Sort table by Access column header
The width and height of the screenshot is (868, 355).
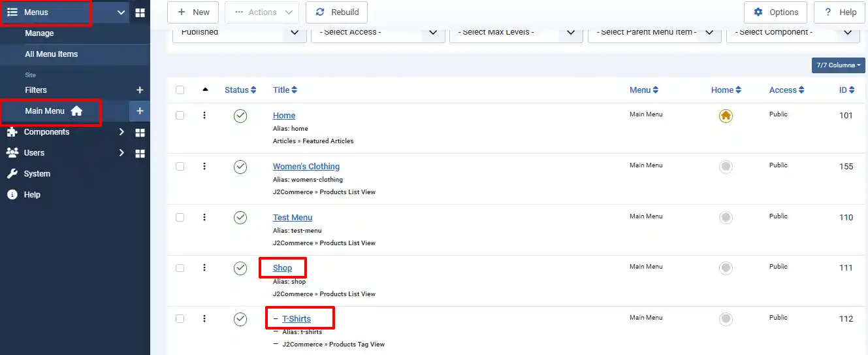coord(787,90)
